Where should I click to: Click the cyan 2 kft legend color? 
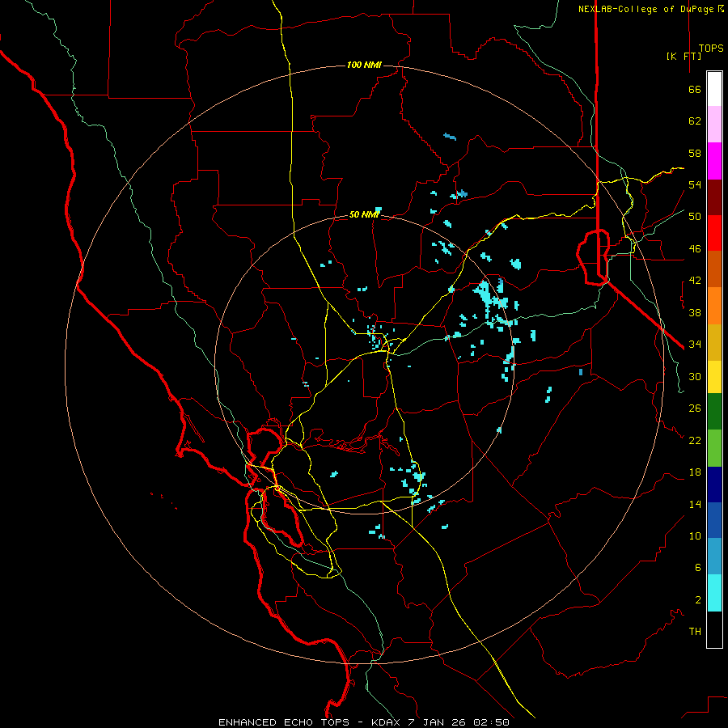tap(714, 593)
